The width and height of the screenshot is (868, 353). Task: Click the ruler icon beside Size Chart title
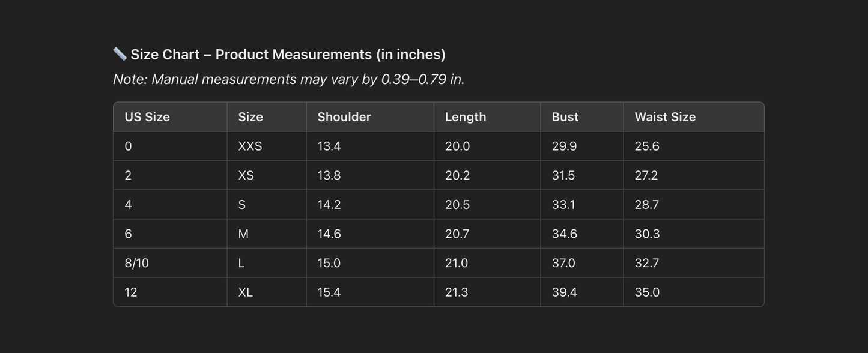point(120,54)
